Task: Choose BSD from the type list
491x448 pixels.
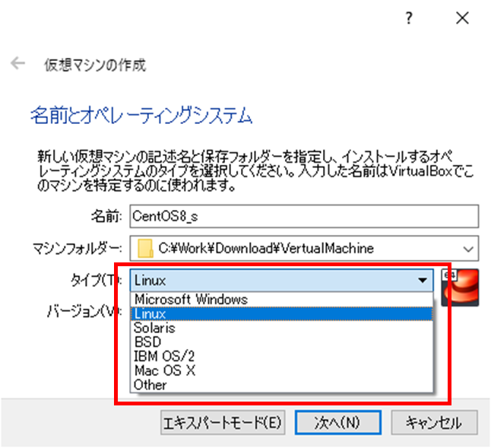Action: [x=281, y=342]
